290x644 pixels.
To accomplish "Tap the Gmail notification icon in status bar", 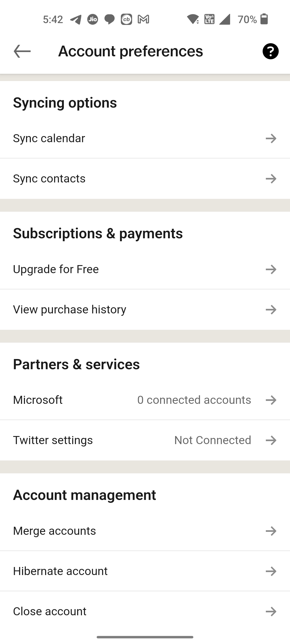I will (143, 19).
